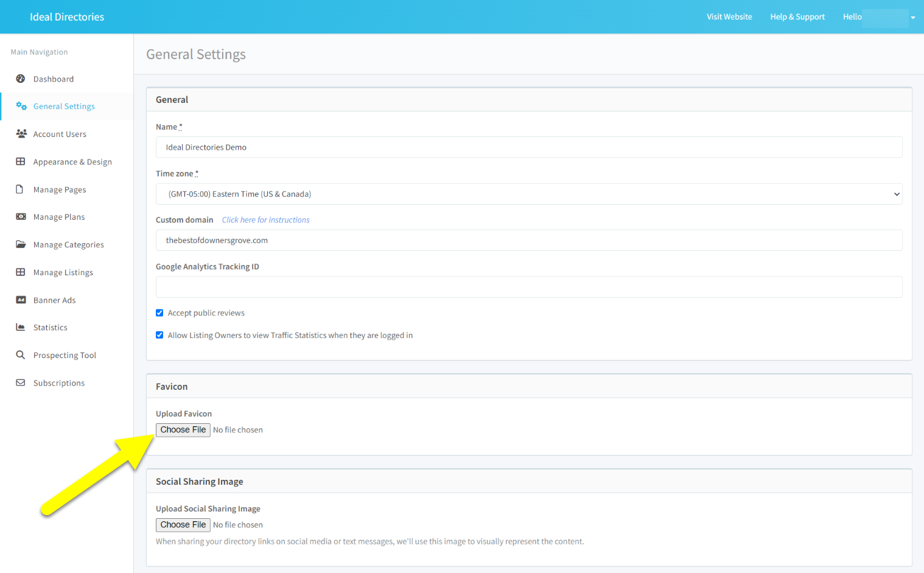924x573 pixels.
Task: Click 'No file chosen' beside Favicon upload
Action: pyautogui.click(x=238, y=430)
